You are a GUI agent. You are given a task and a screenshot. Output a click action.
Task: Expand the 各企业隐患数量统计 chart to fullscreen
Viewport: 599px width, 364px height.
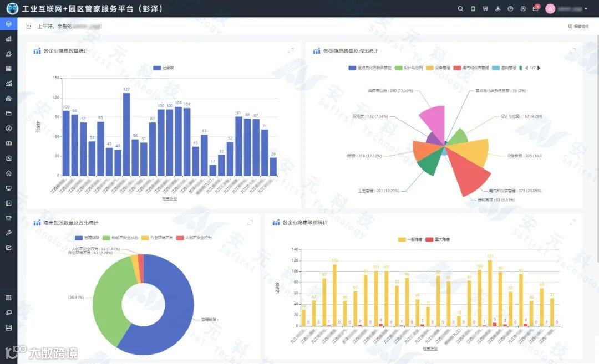click(x=291, y=50)
